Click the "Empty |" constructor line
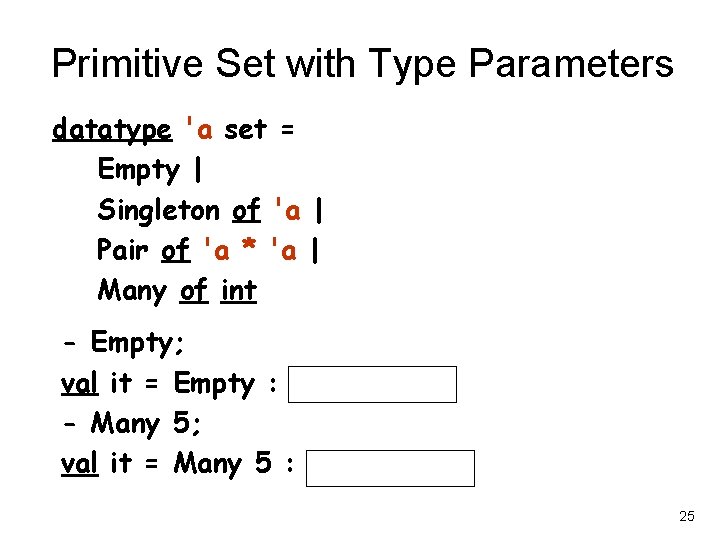Viewport: 720px width, 540px height. coord(150,170)
